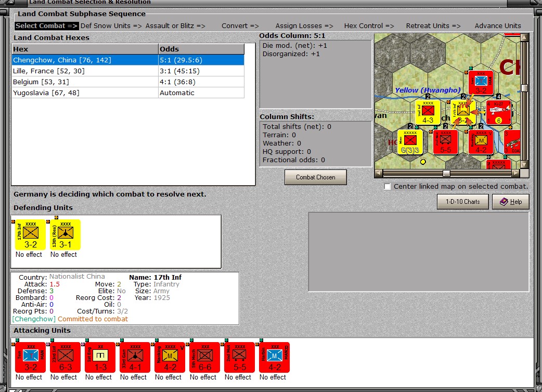The width and height of the screenshot is (542, 392).
Task: Click the Advance Units subphase step
Action: pos(498,26)
